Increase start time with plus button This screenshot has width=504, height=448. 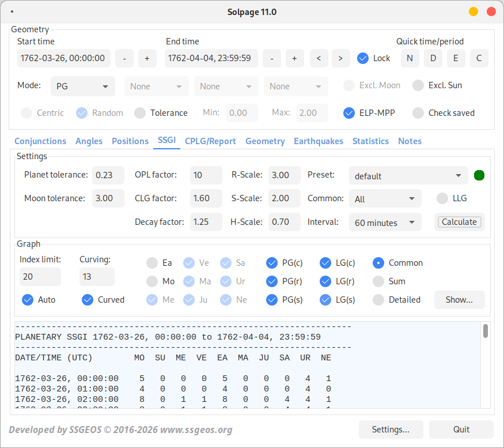[147, 58]
